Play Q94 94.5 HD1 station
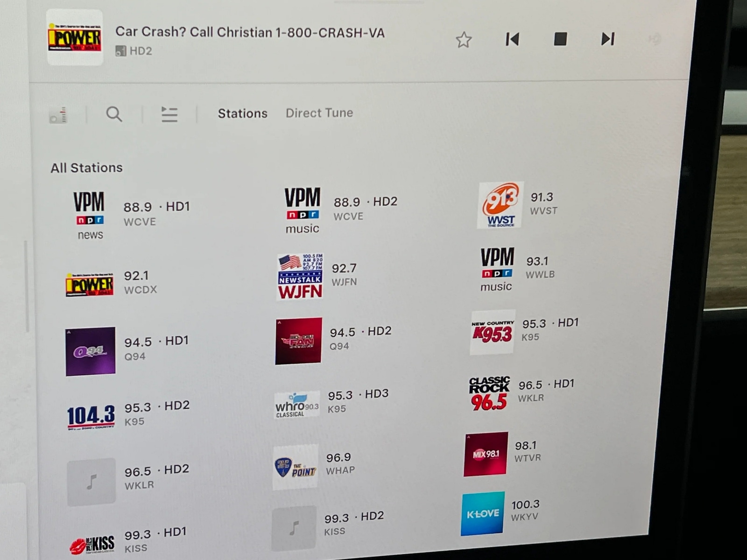This screenshot has width=747, height=560. [x=91, y=351]
